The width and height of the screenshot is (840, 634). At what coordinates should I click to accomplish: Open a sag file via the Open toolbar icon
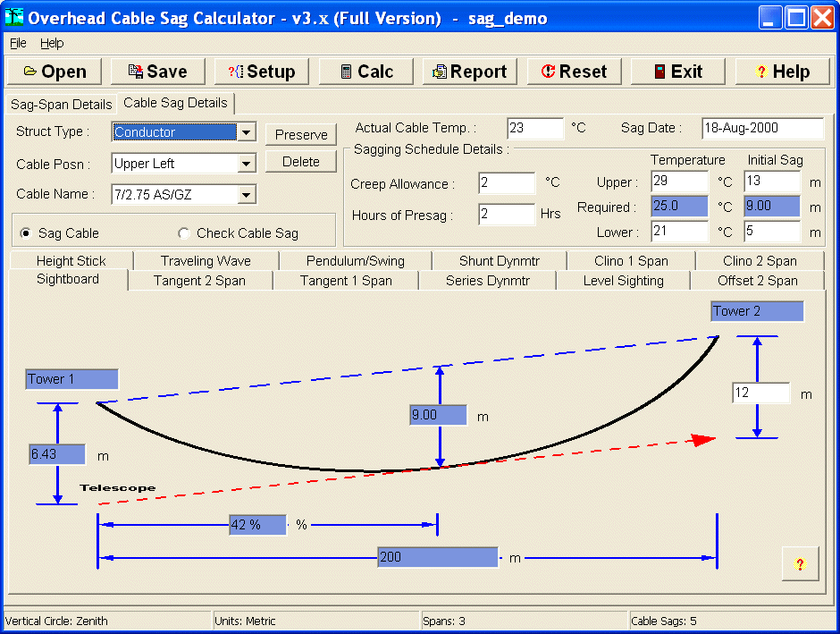54,72
